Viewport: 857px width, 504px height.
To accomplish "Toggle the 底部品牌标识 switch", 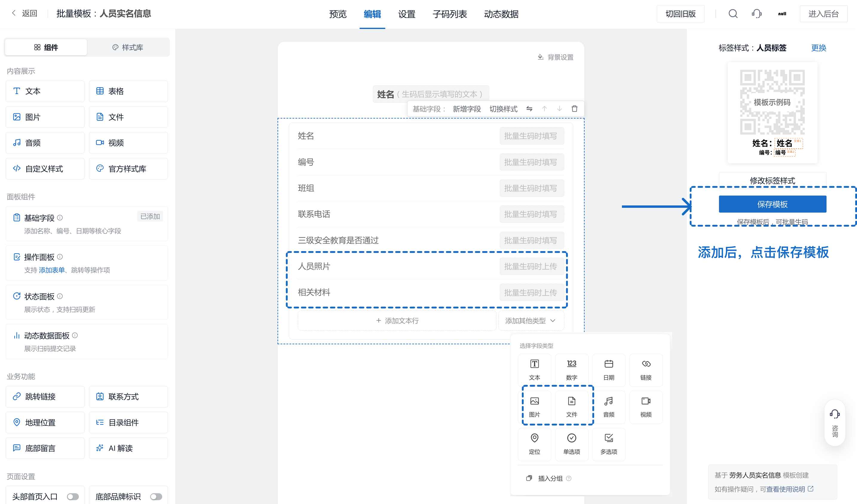I will 156,497.
